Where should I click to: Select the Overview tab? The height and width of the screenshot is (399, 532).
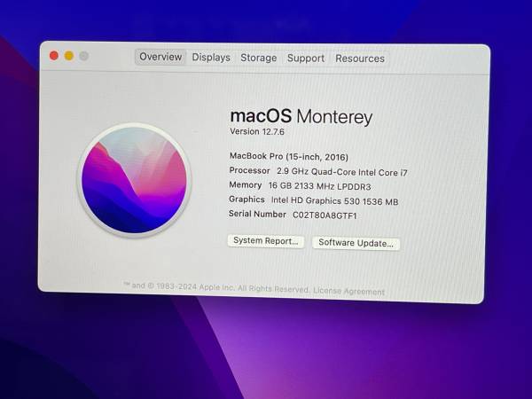click(x=160, y=58)
